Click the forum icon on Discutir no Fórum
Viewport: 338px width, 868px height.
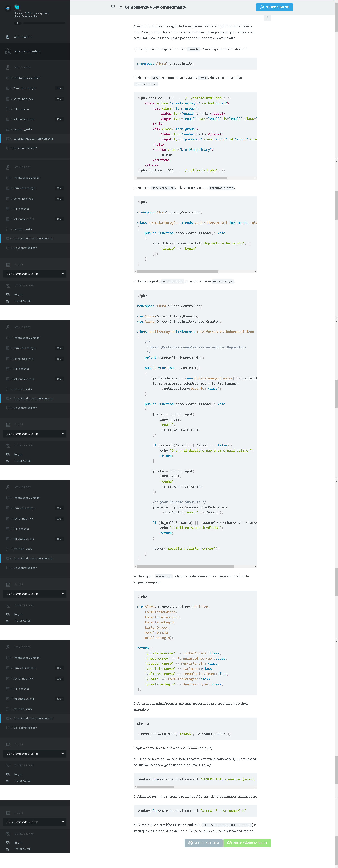tap(190, 843)
